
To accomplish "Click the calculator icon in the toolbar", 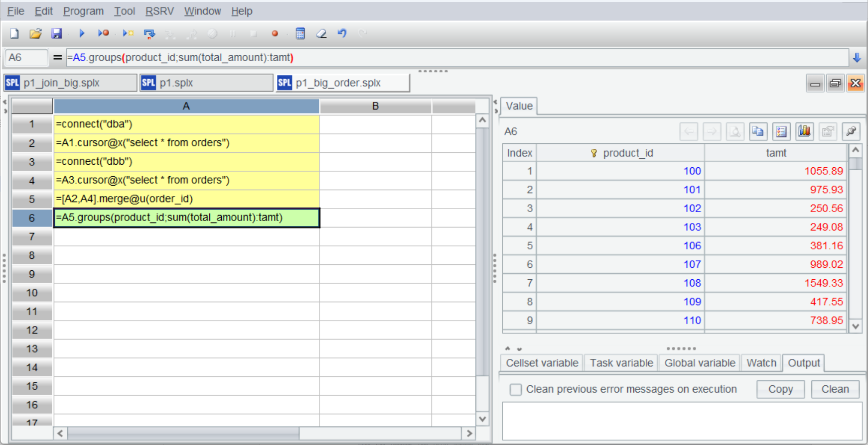I will point(300,33).
